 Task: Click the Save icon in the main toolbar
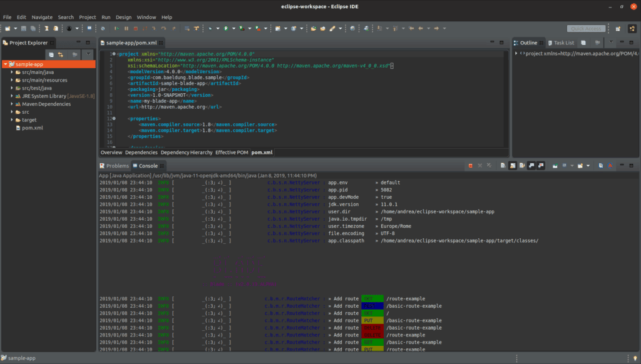pyautogui.click(x=24, y=29)
